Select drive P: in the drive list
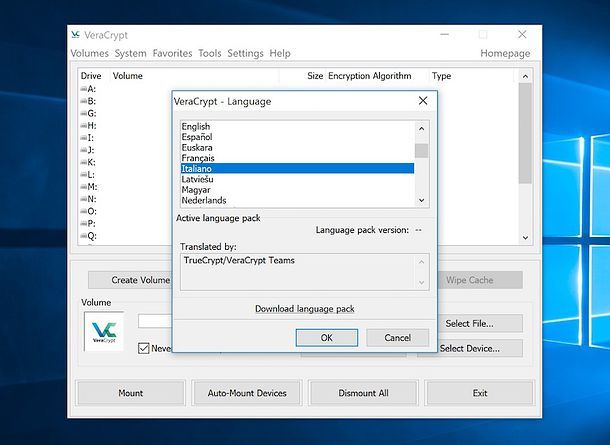 [88, 224]
